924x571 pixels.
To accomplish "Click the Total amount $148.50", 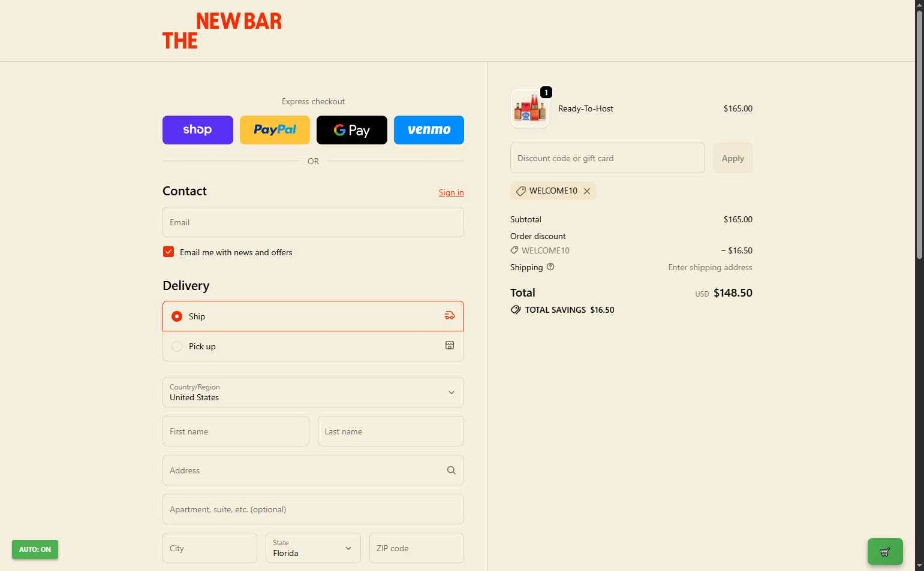I will click(x=733, y=293).
